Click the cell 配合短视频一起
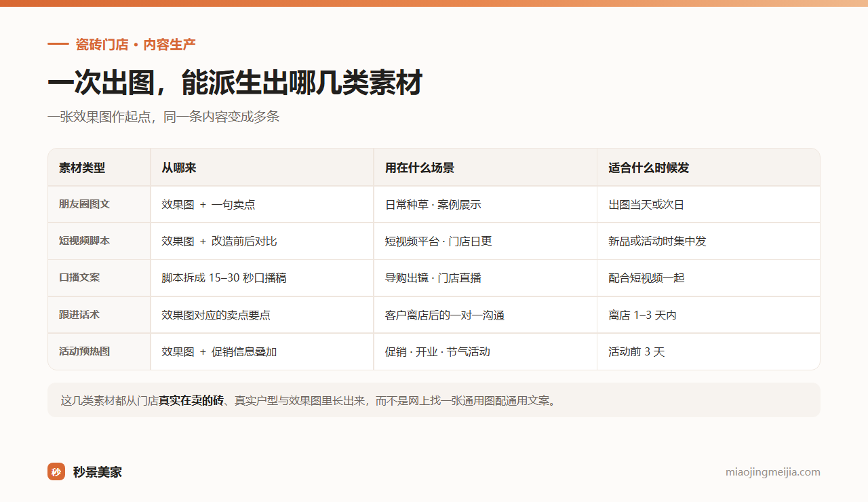The image size is (868, 502). pyautogui.click(x=709, y=277)
